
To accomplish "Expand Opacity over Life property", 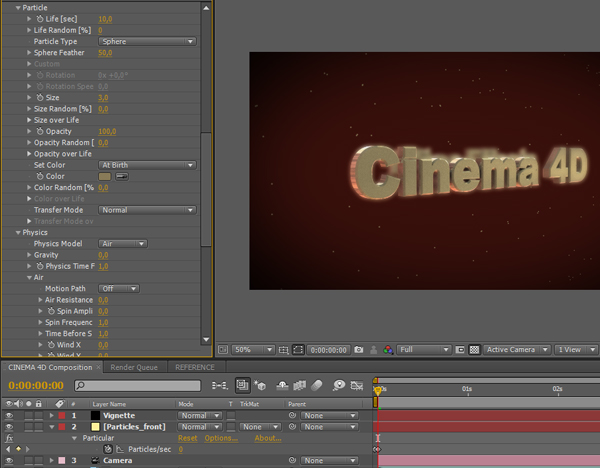I will pyautogui.click(x=29, y=153).
